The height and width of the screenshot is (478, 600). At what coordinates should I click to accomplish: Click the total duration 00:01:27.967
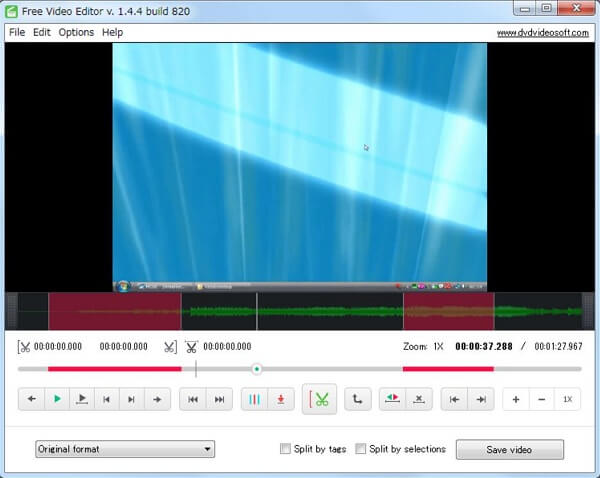(x=558, y=346)
